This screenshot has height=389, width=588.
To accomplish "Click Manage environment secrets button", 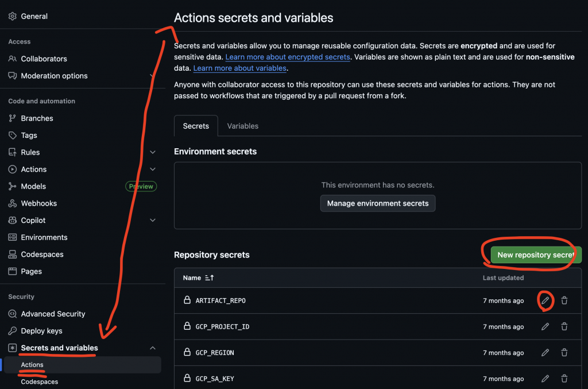I will 378,203.
